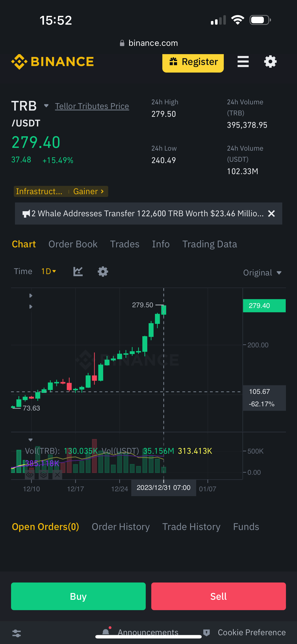Open volume indicator settings gear

click(x=44, y=474)
